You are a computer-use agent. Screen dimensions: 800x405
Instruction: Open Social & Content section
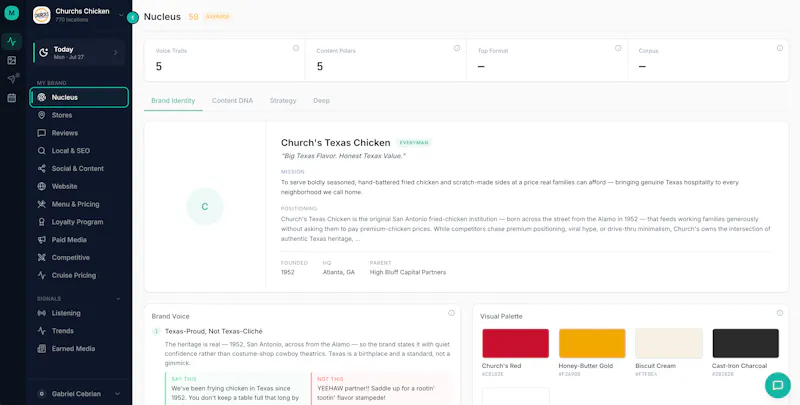click(x=79, y=168)
